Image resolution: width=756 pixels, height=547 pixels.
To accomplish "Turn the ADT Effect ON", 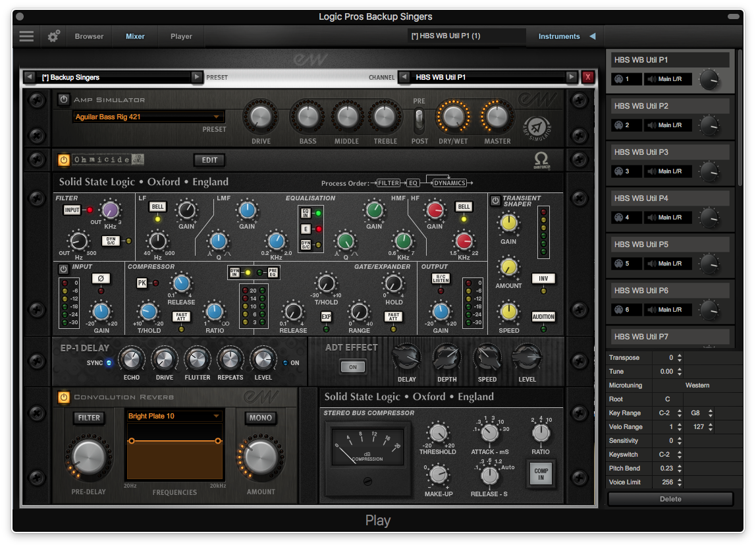I will (x=352, y=367).
